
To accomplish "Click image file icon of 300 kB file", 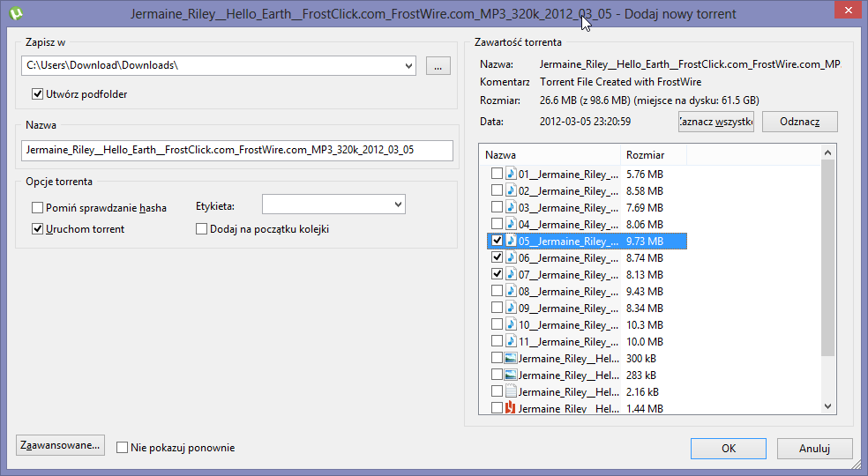I will tap(511, 358).
